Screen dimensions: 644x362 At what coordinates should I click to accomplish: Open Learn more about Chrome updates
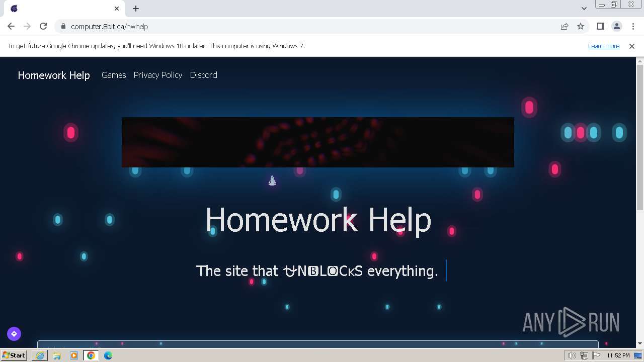pos(604,46)
